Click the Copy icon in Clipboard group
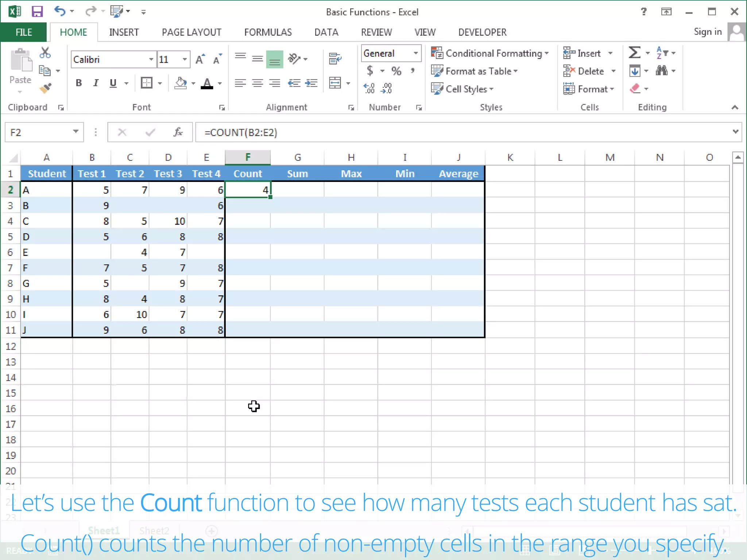Image resolution: width=747 pixels, height=560 pixels. pos(44,70)
